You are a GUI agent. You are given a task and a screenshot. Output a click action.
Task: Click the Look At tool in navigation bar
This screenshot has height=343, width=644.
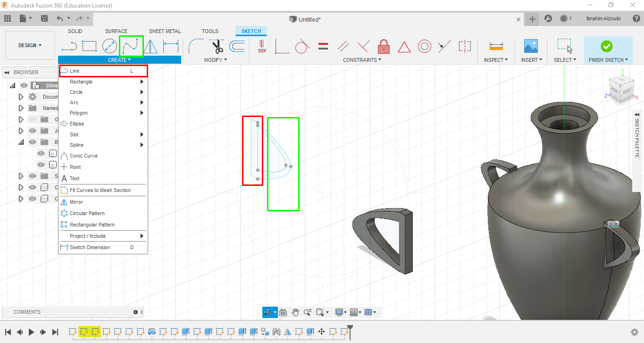[283, 312]
